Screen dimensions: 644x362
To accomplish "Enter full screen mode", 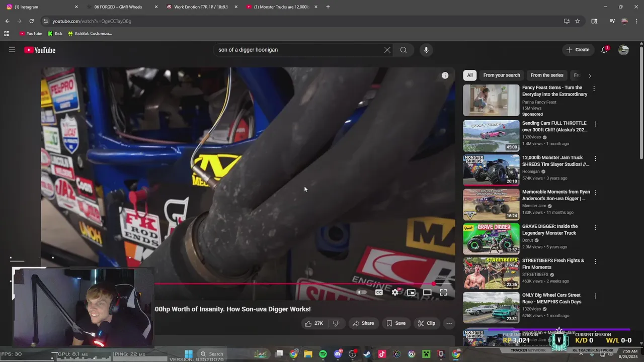I will point(443,292).
